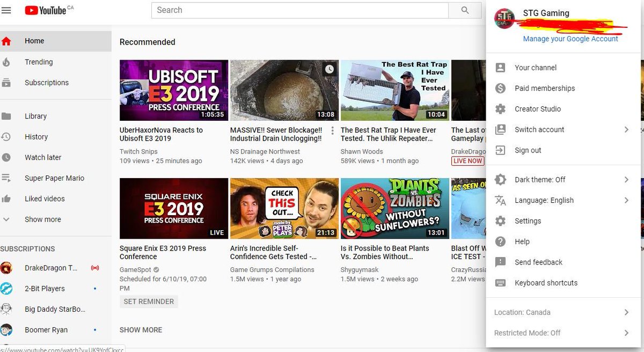Click the Sign out arrow icon

click(x=500, y=150)
